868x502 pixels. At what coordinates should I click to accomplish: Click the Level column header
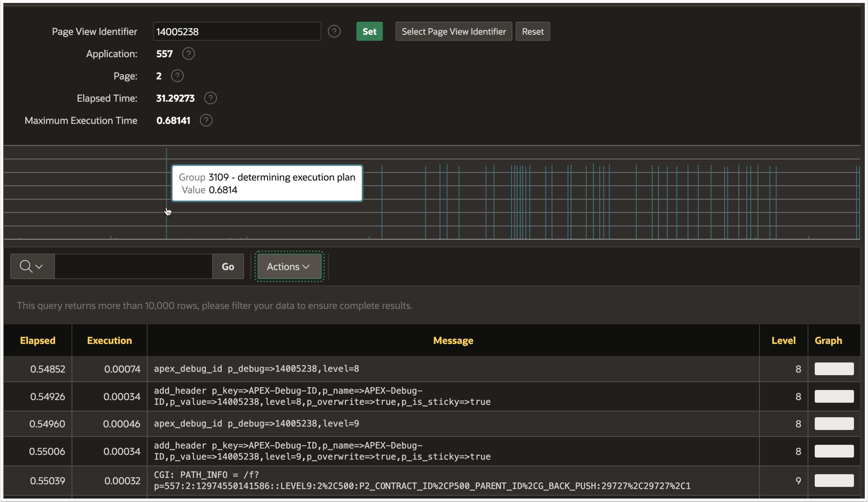coord(783,340)
